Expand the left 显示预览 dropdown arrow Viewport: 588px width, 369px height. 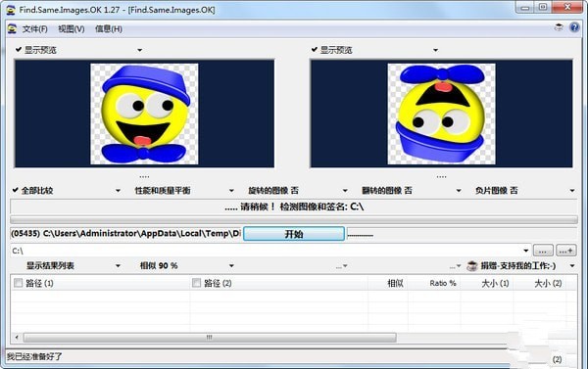click(139, 50)
